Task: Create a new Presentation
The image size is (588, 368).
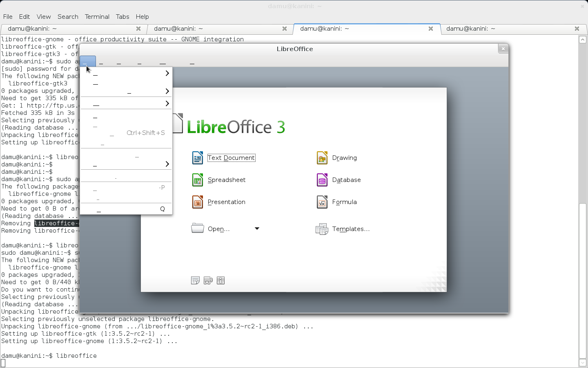Action: [218, 202]
